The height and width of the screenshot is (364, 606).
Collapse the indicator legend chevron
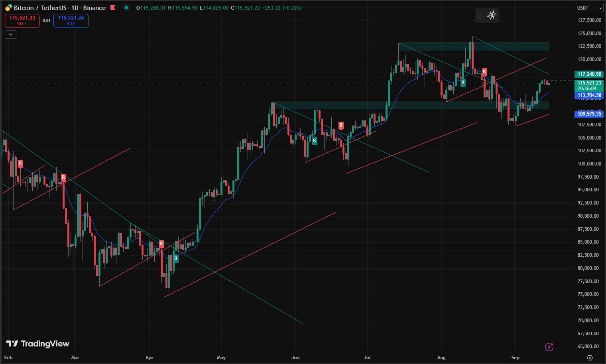tap(10, 35)
